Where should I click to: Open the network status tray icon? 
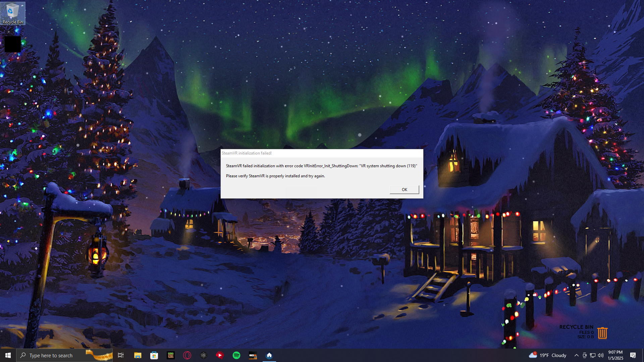593,355
